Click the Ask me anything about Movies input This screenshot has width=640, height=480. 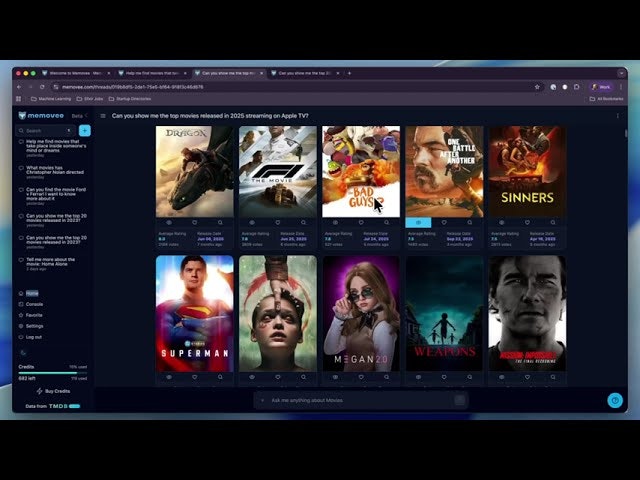361,400
